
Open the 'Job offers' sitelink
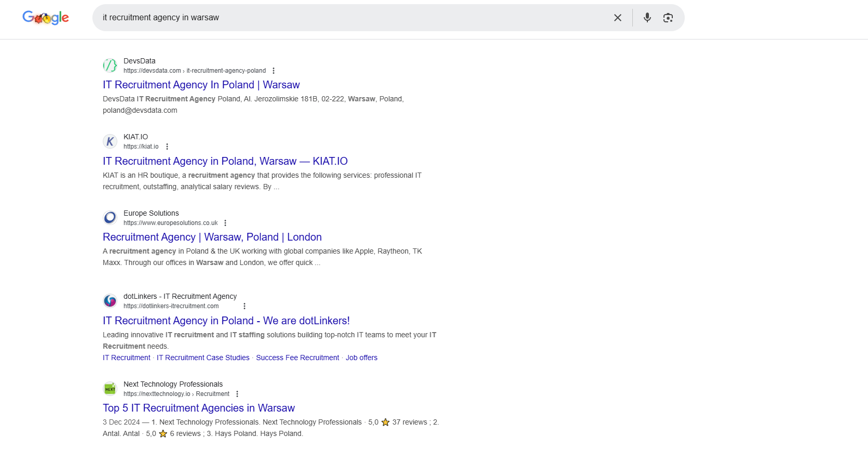click(x=361, y=358)
